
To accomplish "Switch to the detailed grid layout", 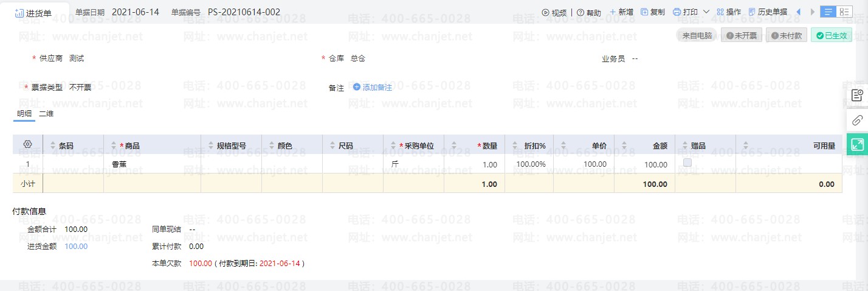I will (x=844, y=12).
